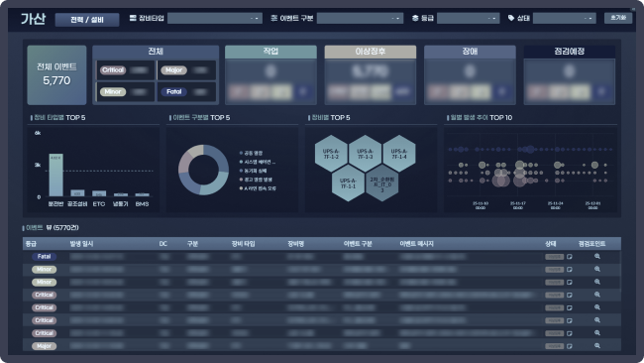
Task: Click the ETC axis label
Action: point(98,204)
